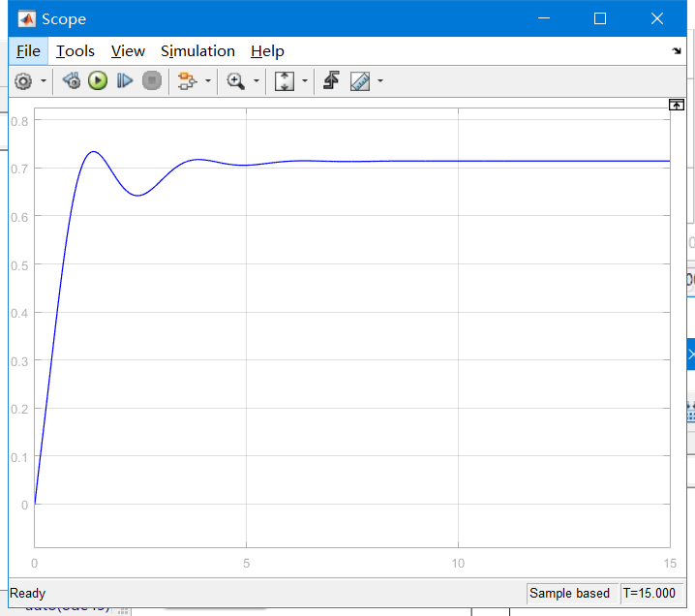This screenshot has height=616, width=695.
Task: Click the 0.1 y-axis tick label
Action: 19,457
